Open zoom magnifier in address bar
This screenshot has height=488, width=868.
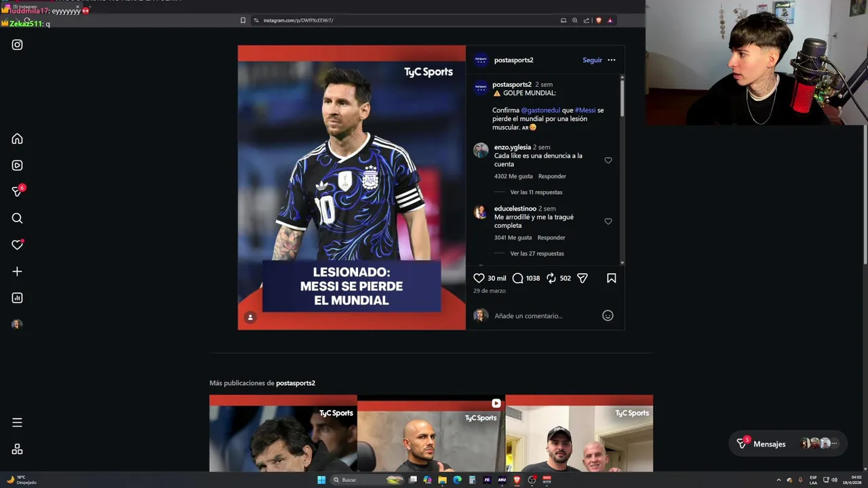point(574,20)
